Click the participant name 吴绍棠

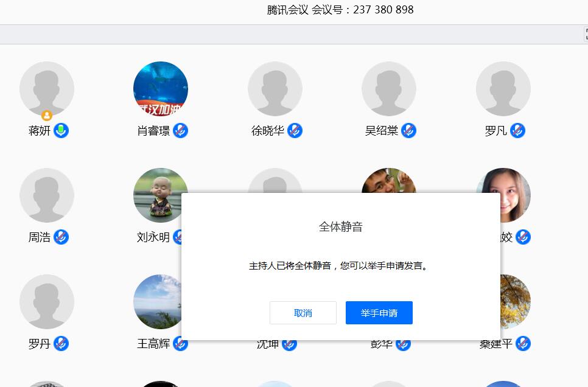pyautogui.click(x=382, y=131)
